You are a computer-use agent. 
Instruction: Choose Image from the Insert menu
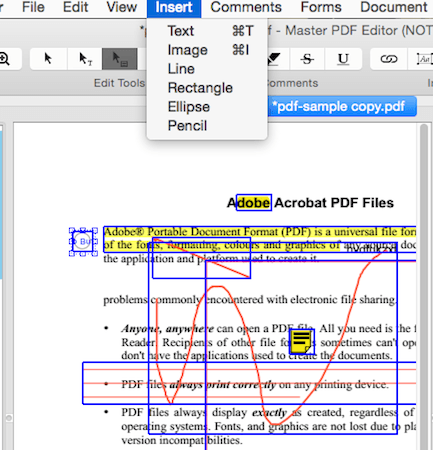[207, 50]
